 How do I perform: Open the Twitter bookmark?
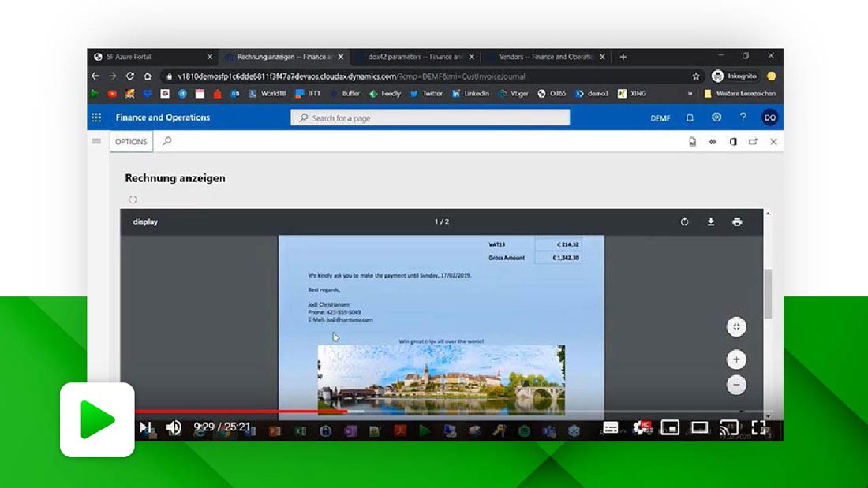coord(426,94)
